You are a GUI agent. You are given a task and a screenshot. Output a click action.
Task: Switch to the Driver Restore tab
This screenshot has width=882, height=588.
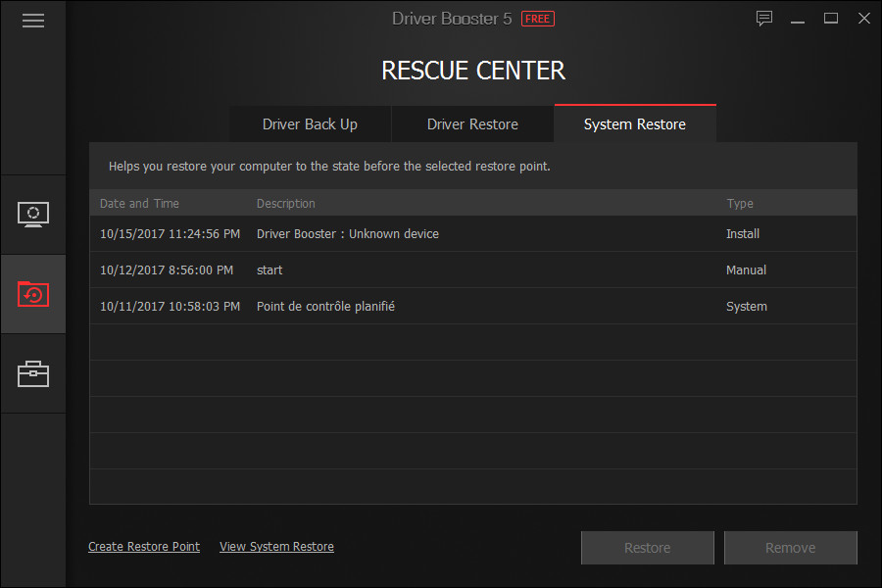click(471, 123)
